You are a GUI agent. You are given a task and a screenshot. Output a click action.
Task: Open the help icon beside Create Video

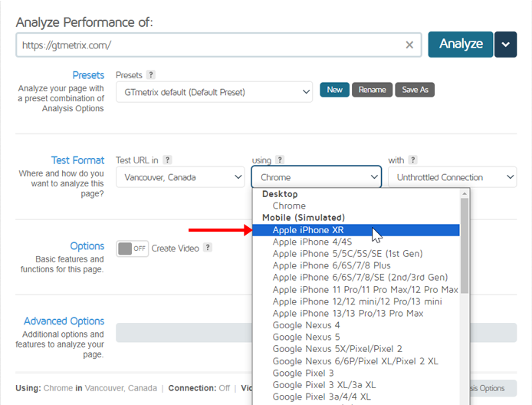point(208,248)
